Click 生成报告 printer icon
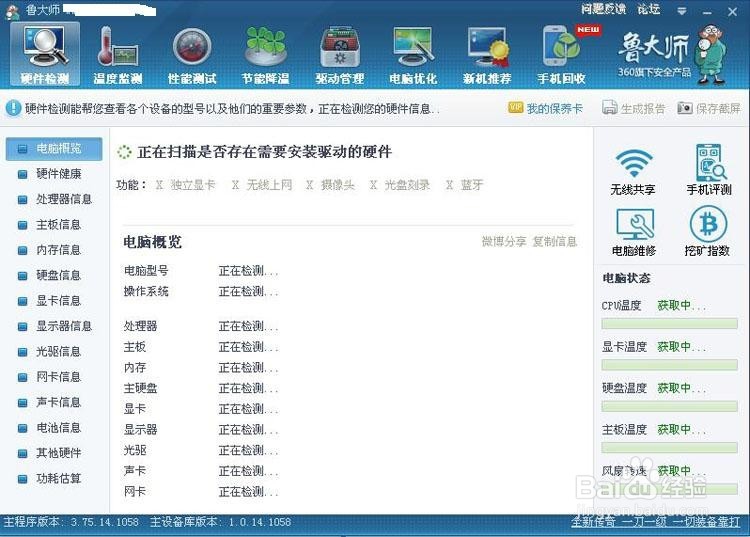Image resolution: width=750 pixels, height=537 pixels. point(609,108)
